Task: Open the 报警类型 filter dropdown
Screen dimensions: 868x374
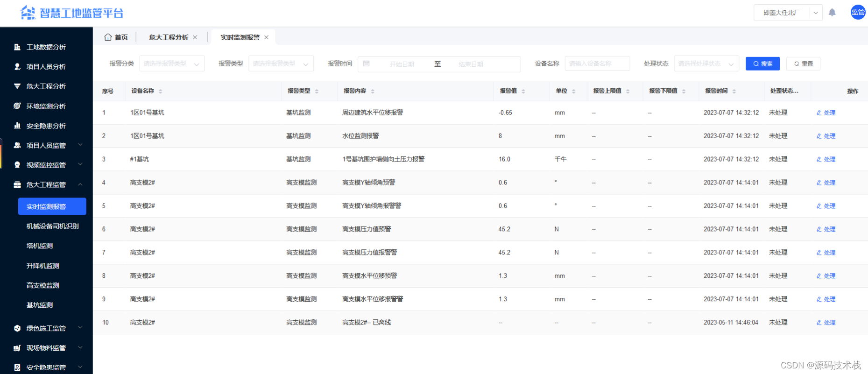Action: (281, 64)
